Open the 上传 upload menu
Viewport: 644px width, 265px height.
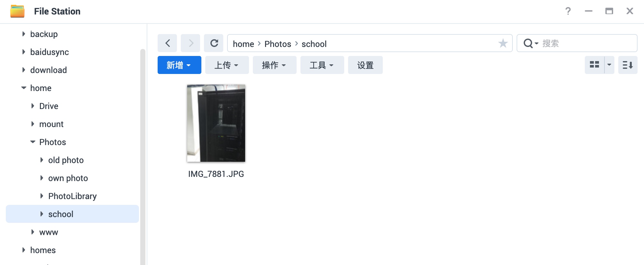click(227, 65)
